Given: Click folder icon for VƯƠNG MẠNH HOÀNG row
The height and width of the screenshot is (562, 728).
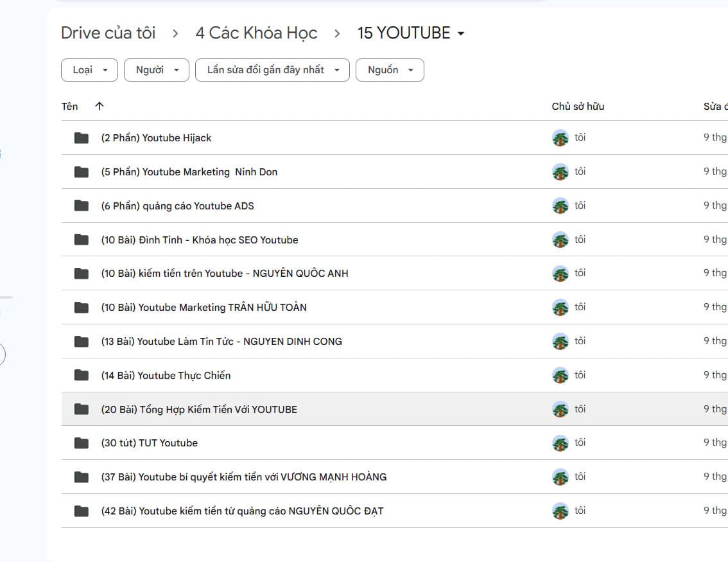Looking at the screenshot, I should [82, 477].
